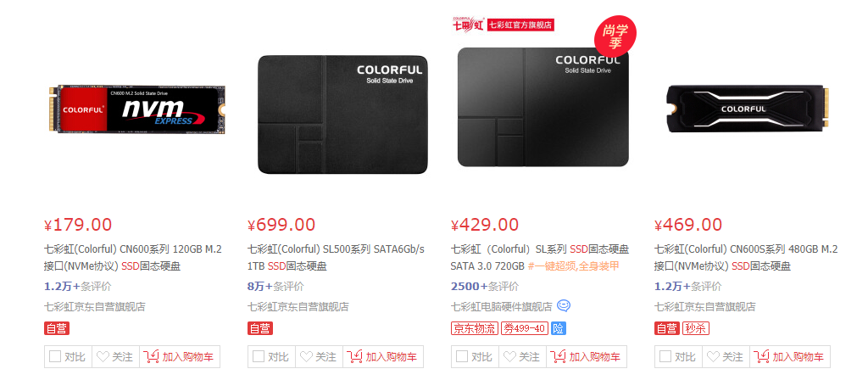Image resolution: width=868 pixels, height=380 pixels.
Task: Click the blue 险 insurance badge
Action: (x=559, y=328)
